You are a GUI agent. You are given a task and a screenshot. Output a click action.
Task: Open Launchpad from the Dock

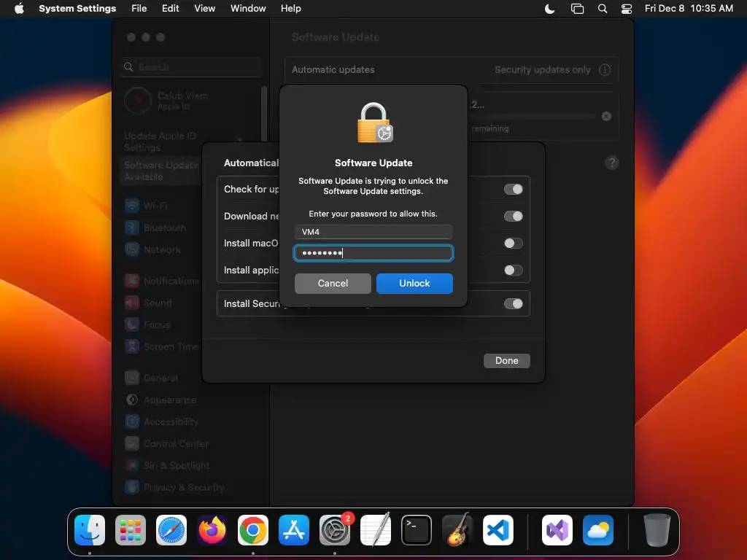point(131,530)
